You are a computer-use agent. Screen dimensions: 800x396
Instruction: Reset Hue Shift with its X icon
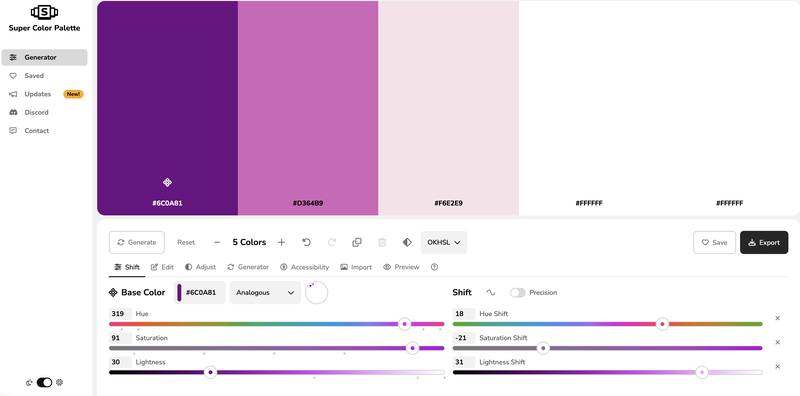point(778,318)
